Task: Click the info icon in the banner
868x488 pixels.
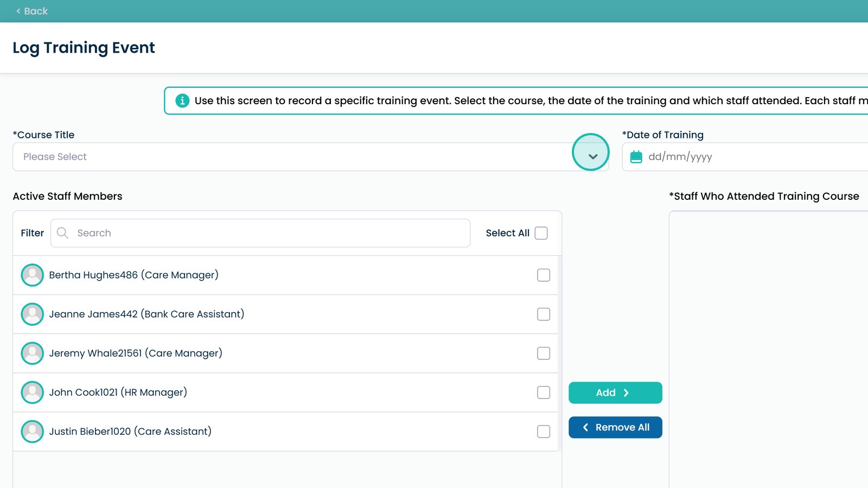Action: (x=182, y=100)
